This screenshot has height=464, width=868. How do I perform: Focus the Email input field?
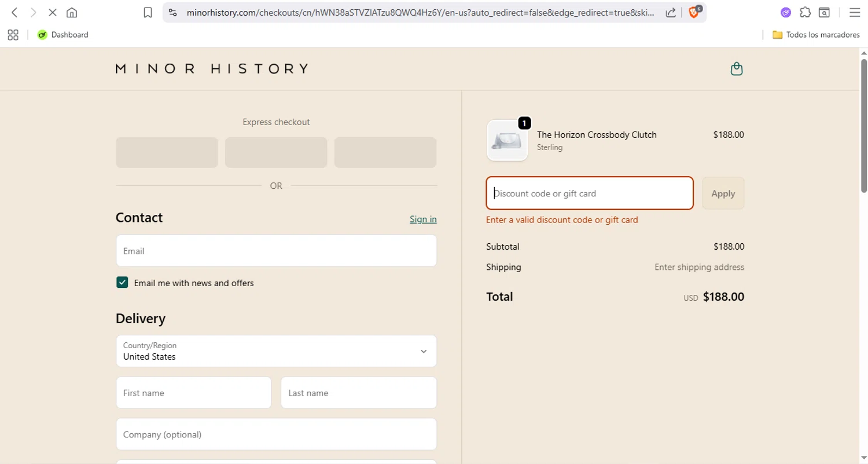pyautogui.click(x=276, y=251)
